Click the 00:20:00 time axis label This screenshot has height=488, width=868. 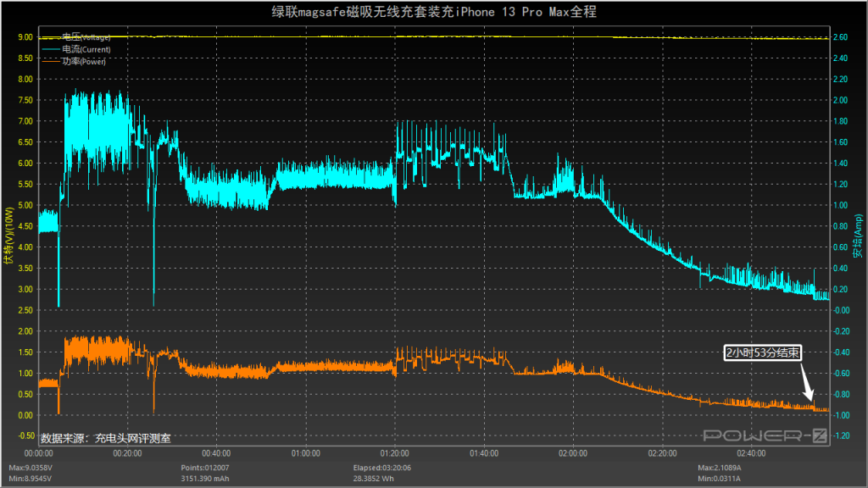[127, 453]
